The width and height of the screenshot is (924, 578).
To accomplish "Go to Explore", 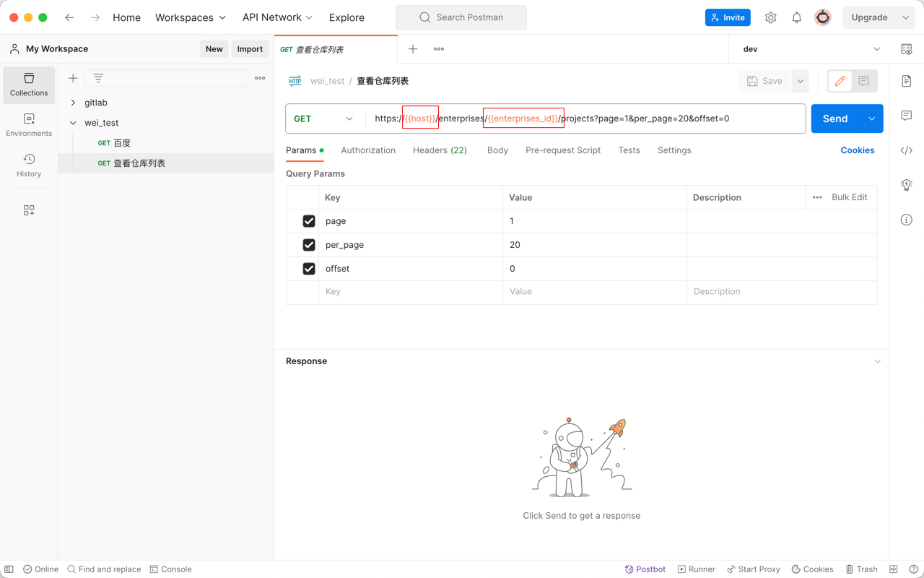I will (346, 17).
